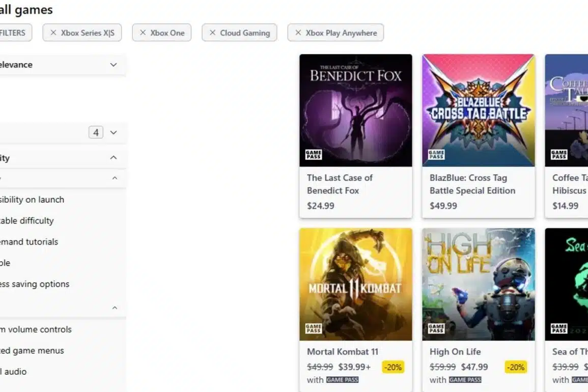The width and height of the screenshot is (588, 392).
Task: Open the Sea of Thieves title link
Action: pyautogui.click(x=570, y=352)
